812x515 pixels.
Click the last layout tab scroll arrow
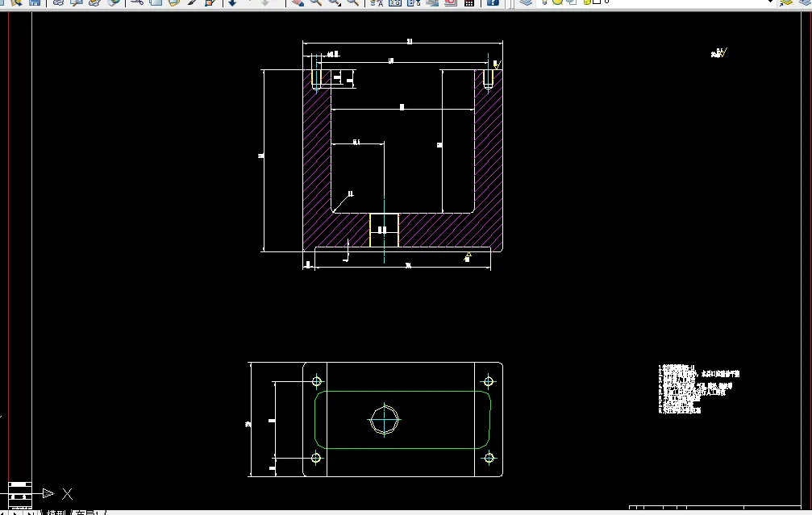pyautogui.click(x=32, y=513)
